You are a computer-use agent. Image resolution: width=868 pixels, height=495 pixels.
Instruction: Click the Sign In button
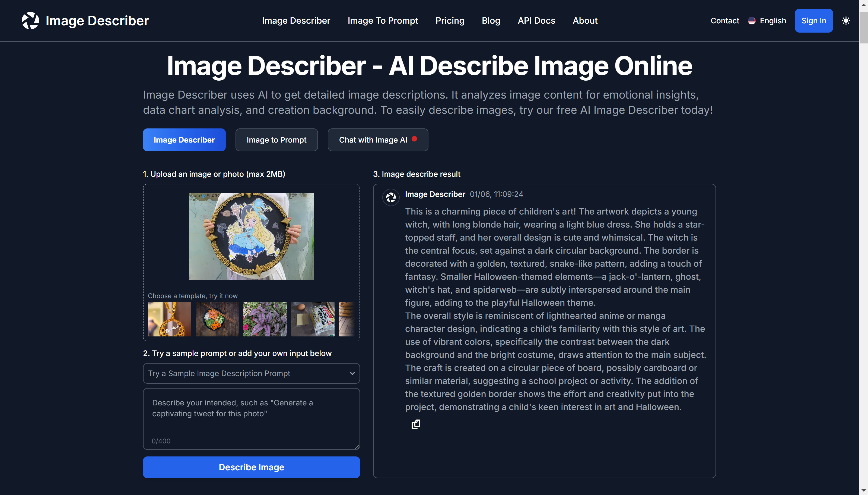pos(814,20)
